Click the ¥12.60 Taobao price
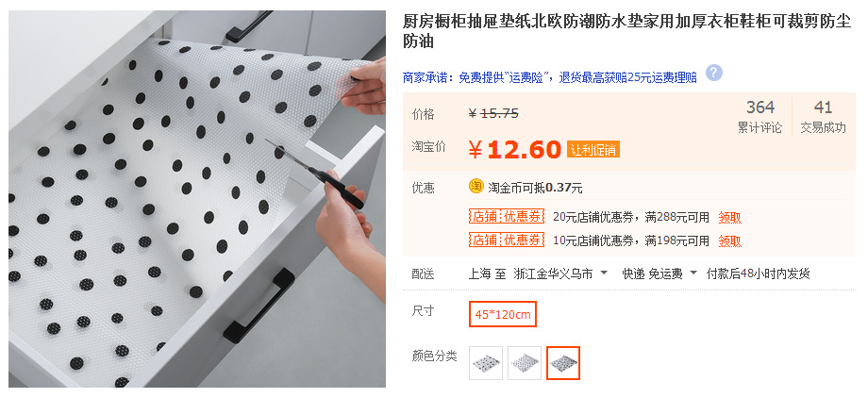868x398 pixels. [x=515, y=149]
